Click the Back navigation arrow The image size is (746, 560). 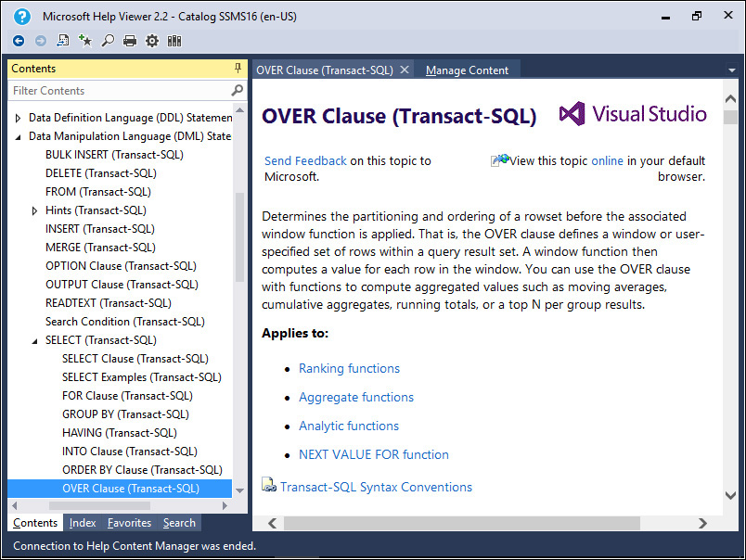click(19, 41)
